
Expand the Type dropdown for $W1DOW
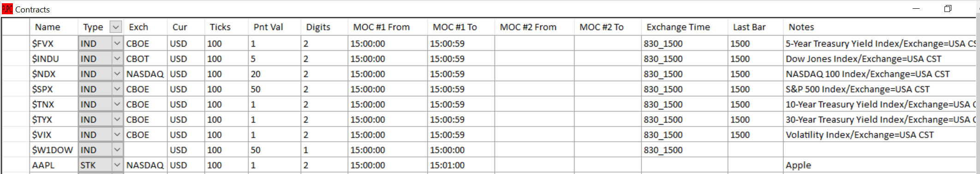click(117, 150)
